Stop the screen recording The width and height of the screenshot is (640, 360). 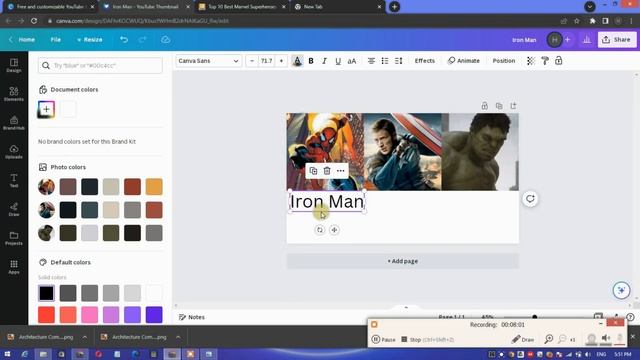pyautogui.click(x=427, y=339)
